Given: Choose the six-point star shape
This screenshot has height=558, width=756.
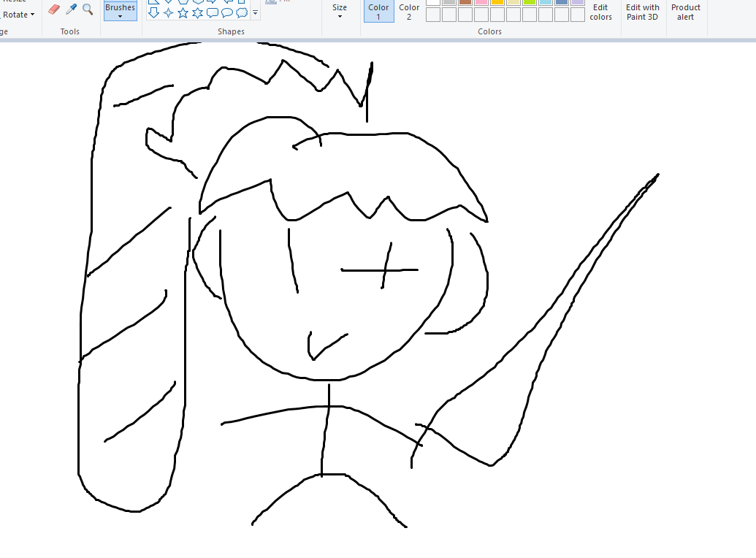Looking at the screenshot, I should [198, 12].
